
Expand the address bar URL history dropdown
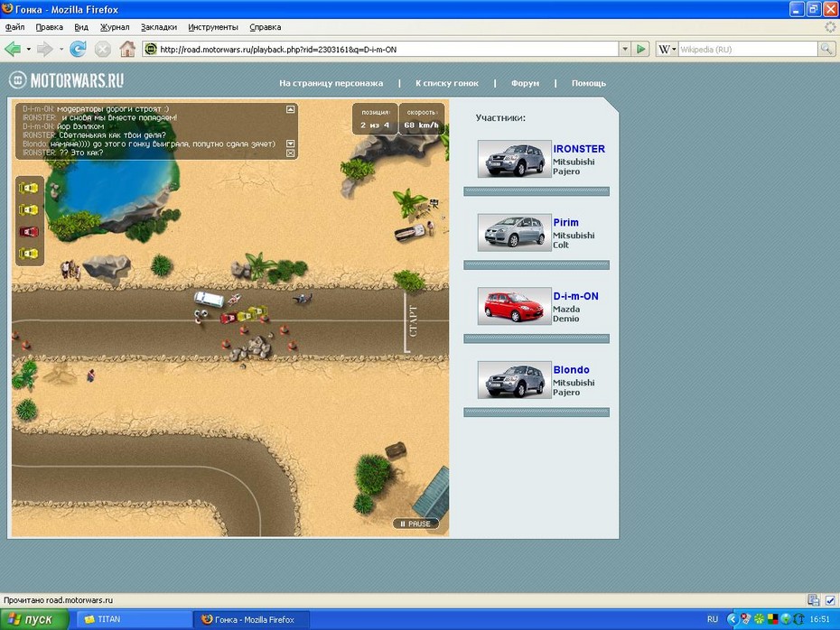point(625,50)
